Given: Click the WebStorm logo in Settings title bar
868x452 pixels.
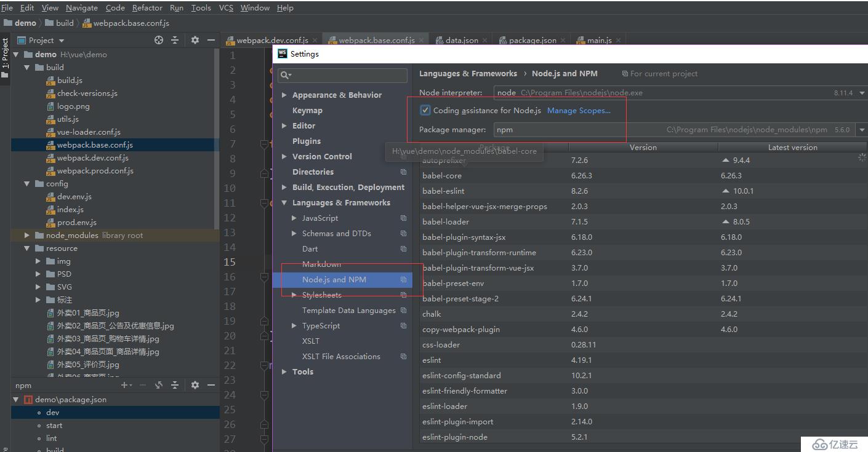Looking at the screenshot, I should 283,54.
